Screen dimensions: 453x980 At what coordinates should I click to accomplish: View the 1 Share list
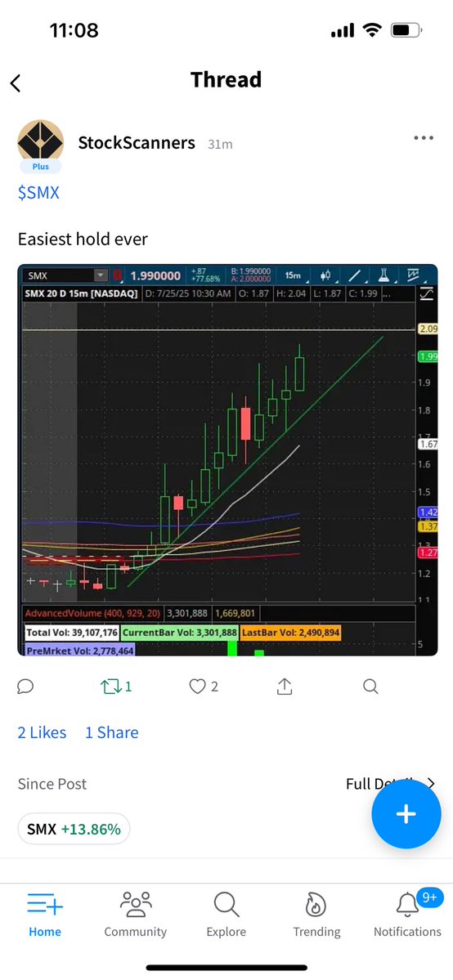[112, 732]
